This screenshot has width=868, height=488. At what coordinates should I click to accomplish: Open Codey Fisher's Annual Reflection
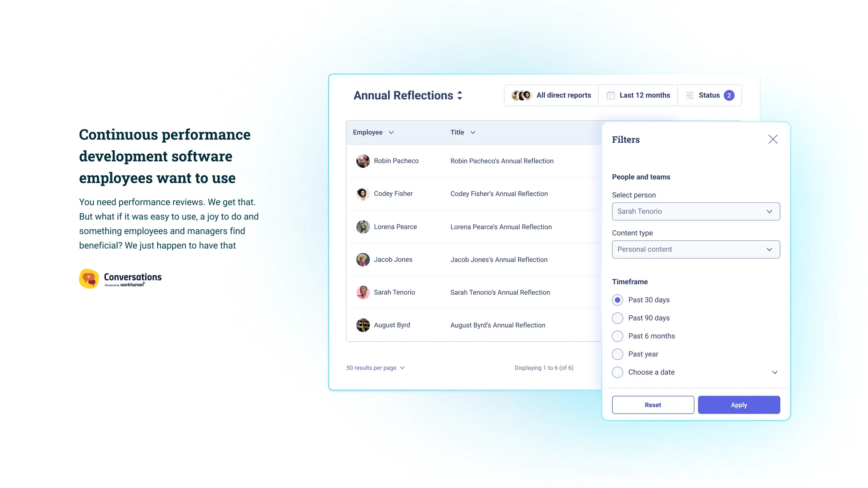(499, 194)
